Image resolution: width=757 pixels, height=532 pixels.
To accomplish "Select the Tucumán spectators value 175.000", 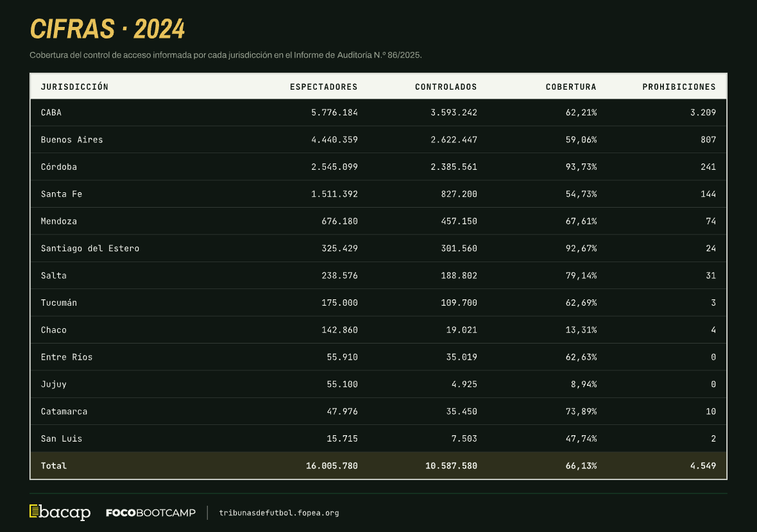I will pyautogui.click(x=339, y=303).
